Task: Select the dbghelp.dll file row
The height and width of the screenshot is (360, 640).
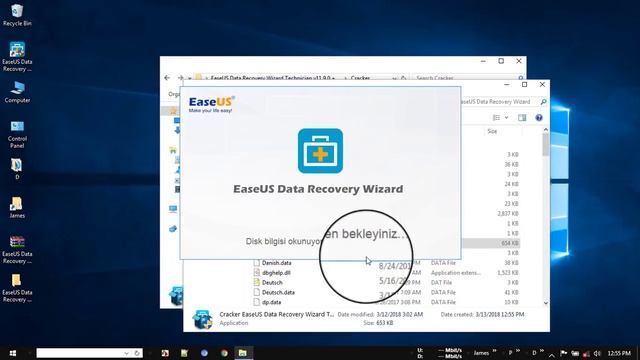Action: coord(386,273)
